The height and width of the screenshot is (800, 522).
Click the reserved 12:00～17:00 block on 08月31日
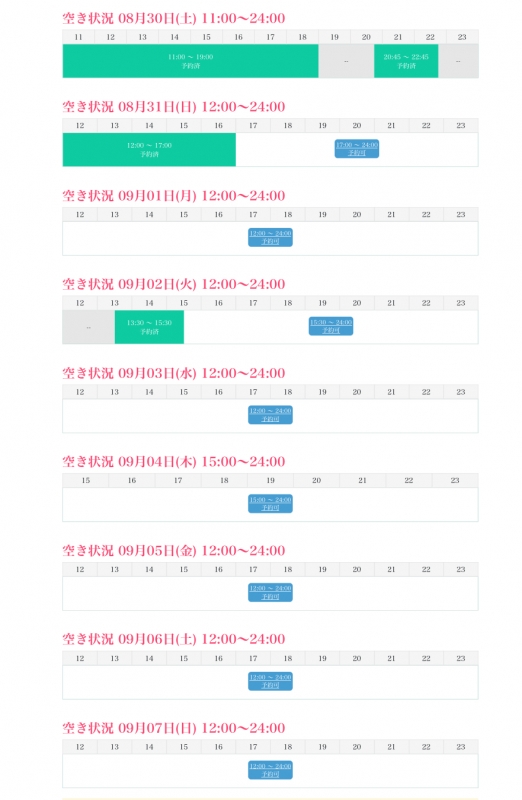tap(149, 149)
